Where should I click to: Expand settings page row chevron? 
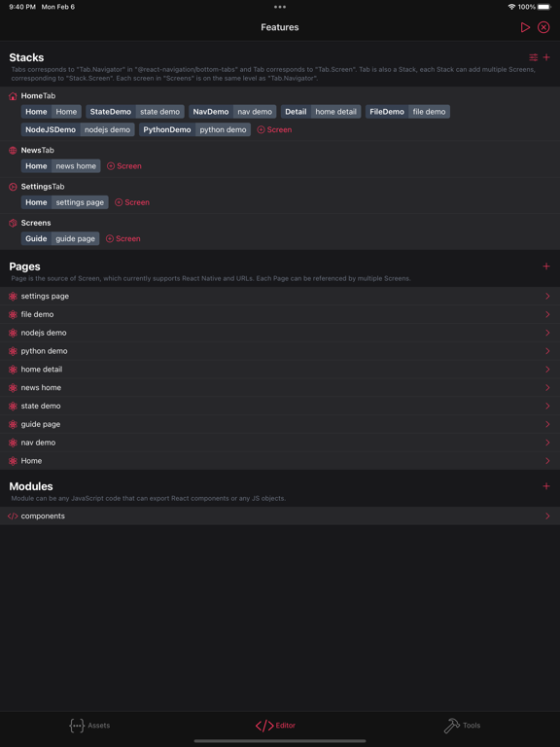[x=547, y=297]
